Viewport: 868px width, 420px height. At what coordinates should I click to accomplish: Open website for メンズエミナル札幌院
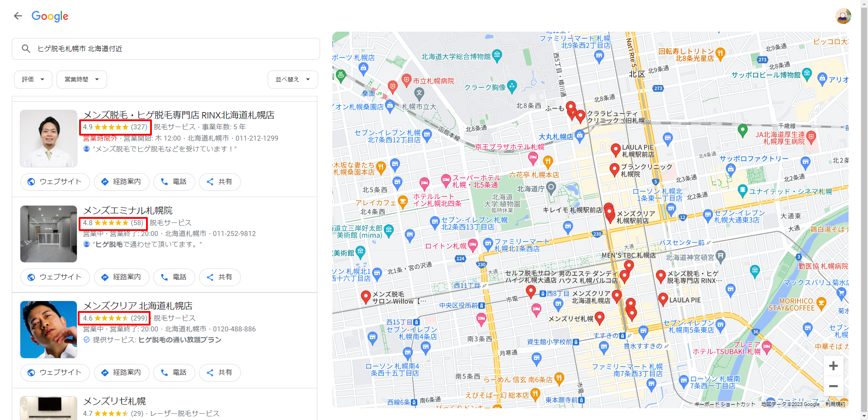click(55, 277)
